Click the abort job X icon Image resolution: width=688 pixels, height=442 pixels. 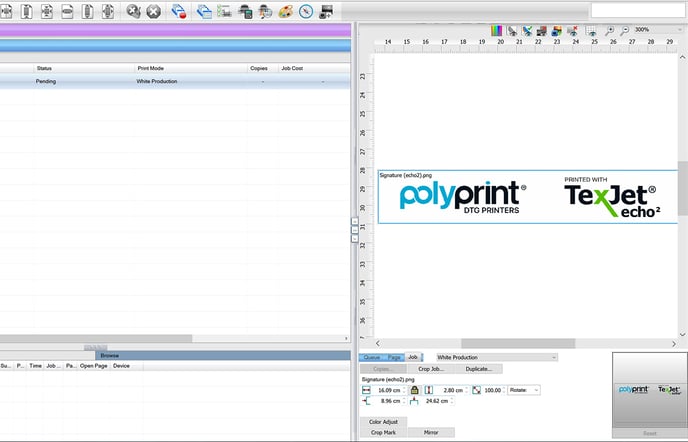click(154, 11)
